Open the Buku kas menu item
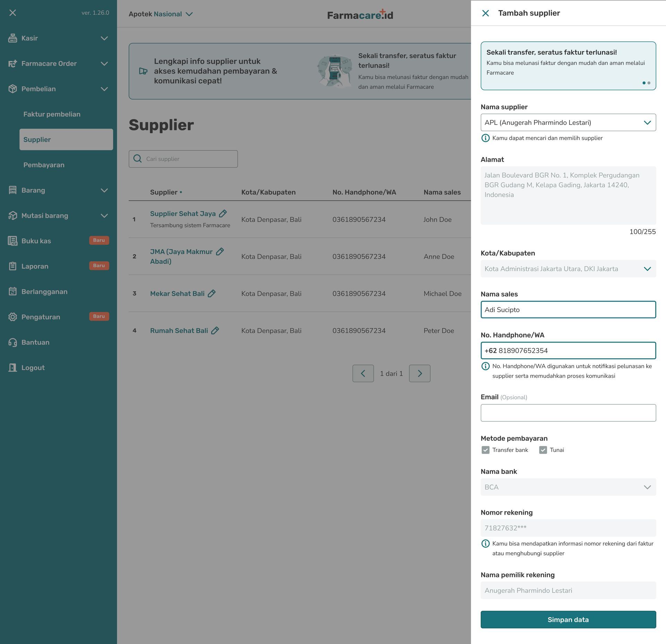 (x=58, y=241)
